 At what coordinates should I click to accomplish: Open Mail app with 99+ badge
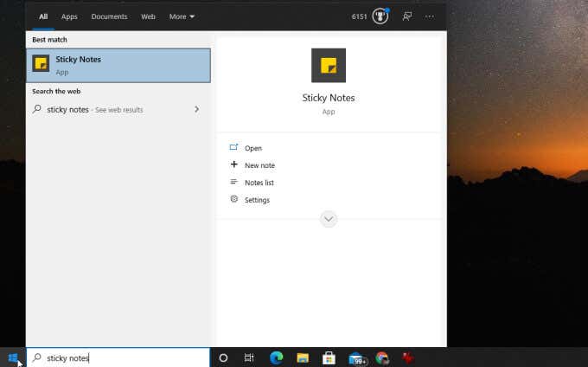pyautogui.click(x=357, y=358)
